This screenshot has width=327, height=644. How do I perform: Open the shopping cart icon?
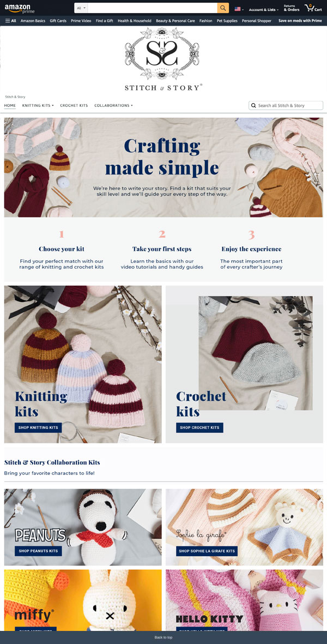click(313, 8)
